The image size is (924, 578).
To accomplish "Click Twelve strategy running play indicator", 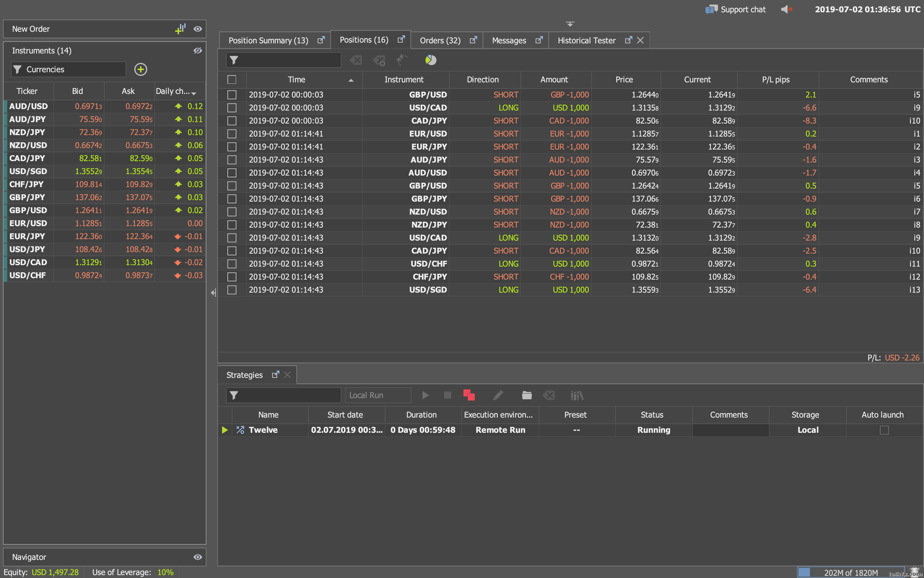I will [225, 430].
